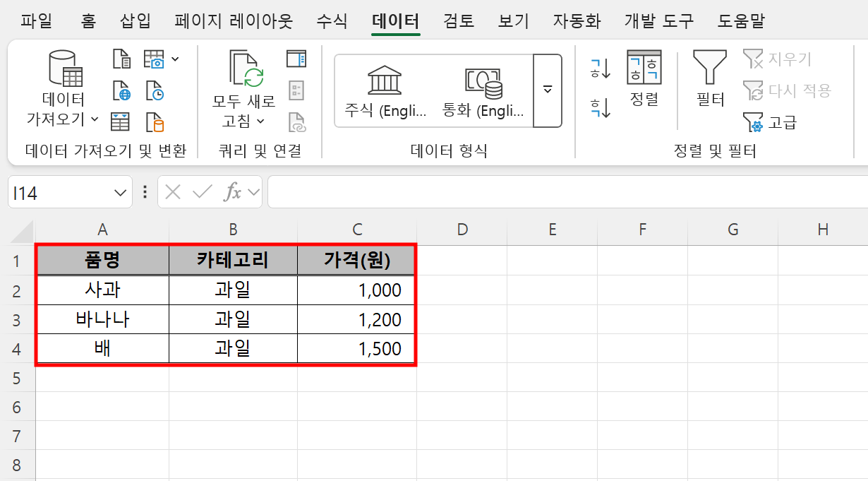
Task: Select column C header
Action: point(357,230)
